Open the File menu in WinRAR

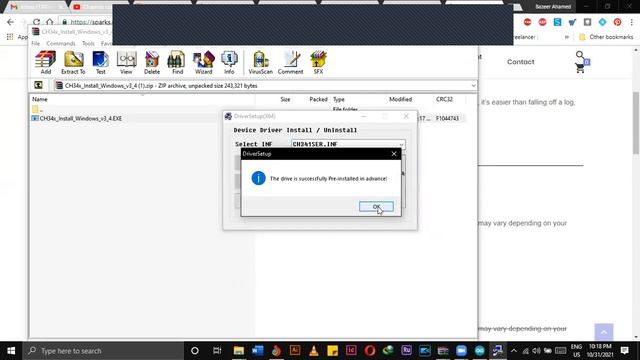(x=36, y=43)
